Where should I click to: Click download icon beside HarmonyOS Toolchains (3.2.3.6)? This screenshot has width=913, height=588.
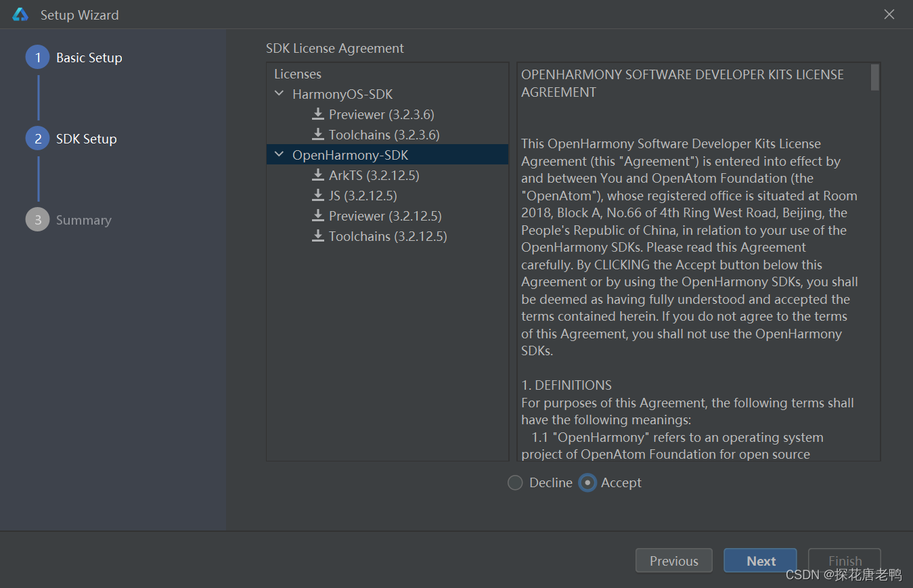click(318, 135)
